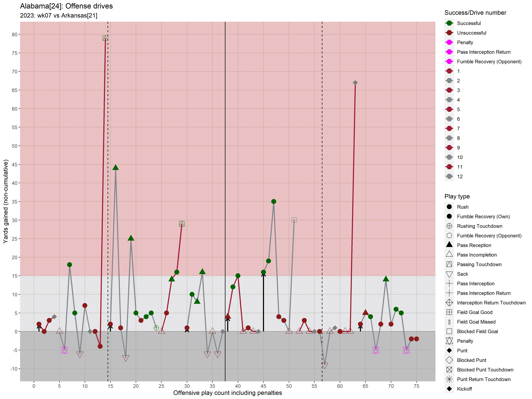
Task: Click the sack marker near -9 yards at play 57
Action: (x=324, y=366)
